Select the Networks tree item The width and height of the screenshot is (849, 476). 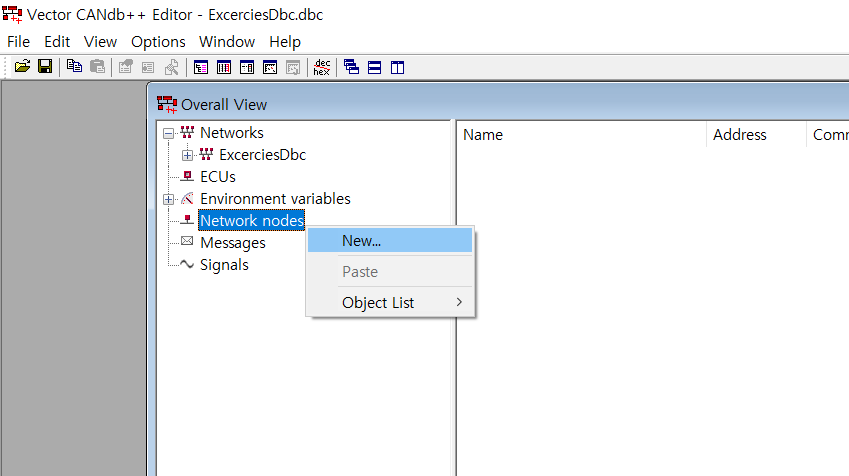232,133
